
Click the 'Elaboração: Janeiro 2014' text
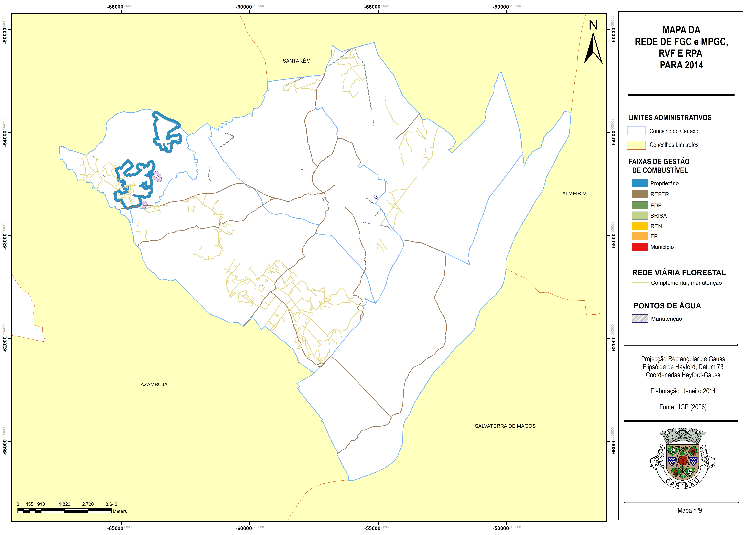[x=683, y=391]
